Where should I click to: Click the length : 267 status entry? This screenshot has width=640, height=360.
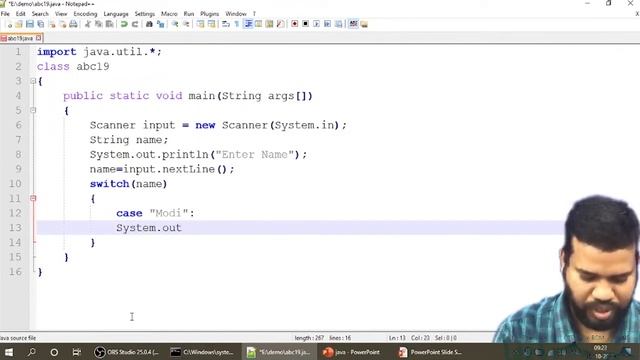click(309, 338)
